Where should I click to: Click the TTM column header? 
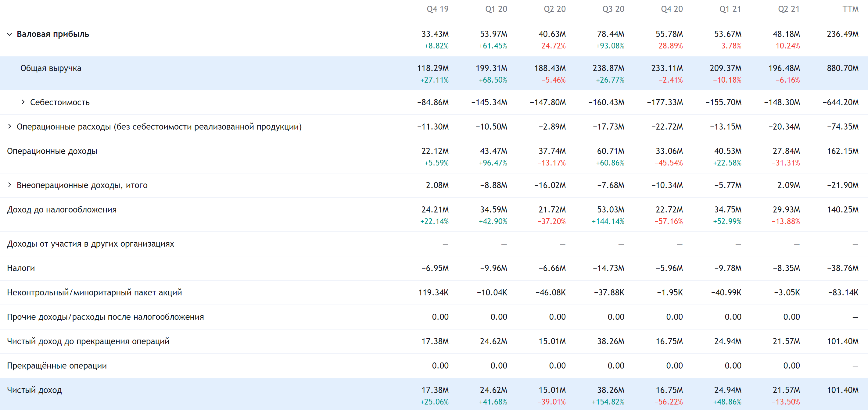[x=850, y=9]
